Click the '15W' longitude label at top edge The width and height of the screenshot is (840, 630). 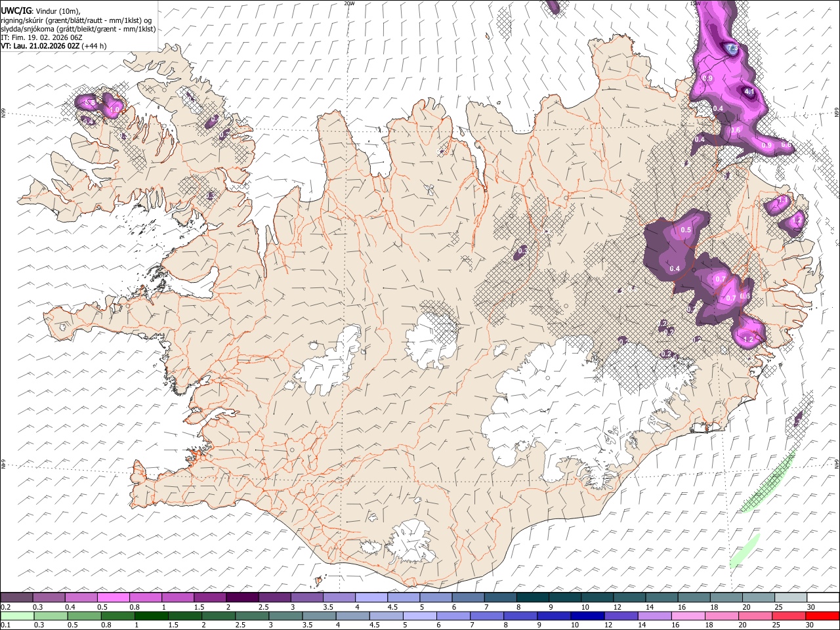(x=694, y=3)
